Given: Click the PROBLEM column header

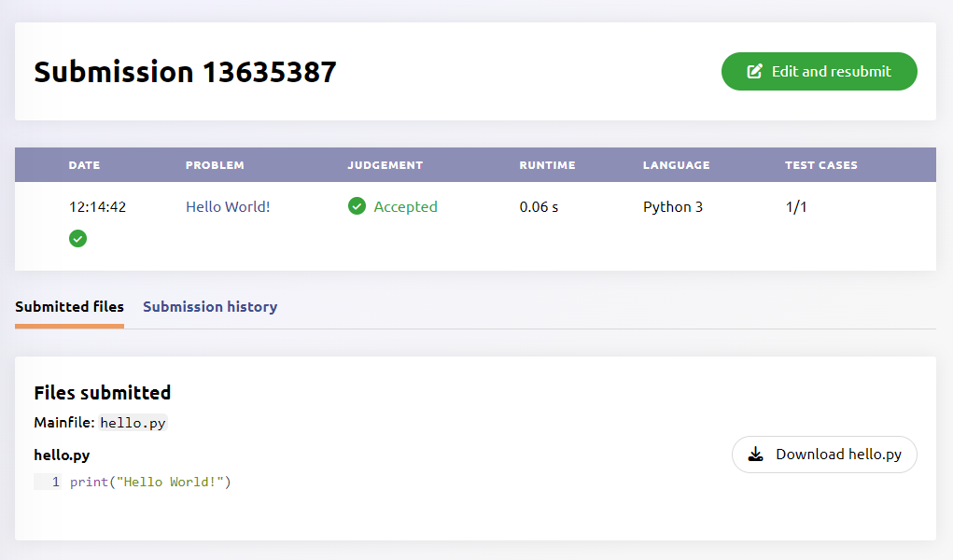Looking at the screenshot, I should pos(215,165).
